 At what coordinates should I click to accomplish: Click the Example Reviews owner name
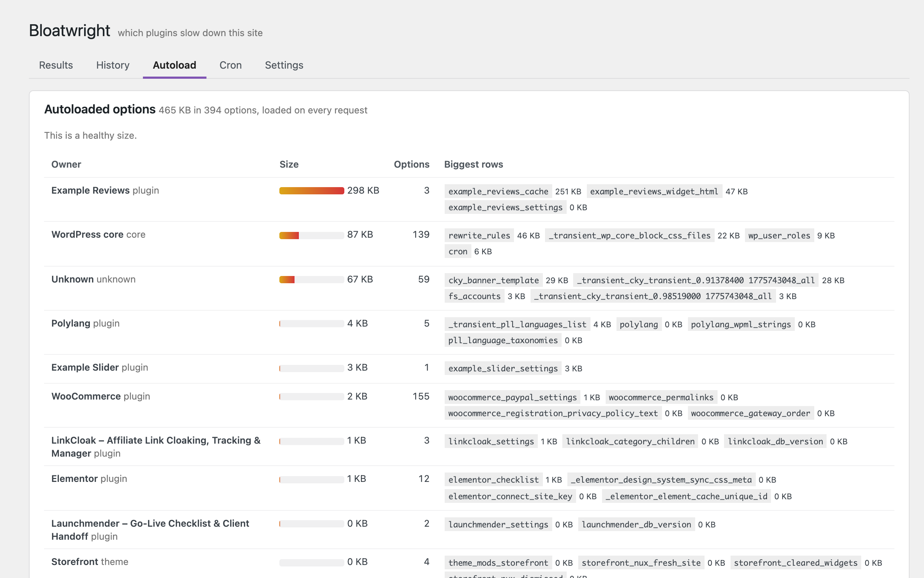[x=91, y=190]
